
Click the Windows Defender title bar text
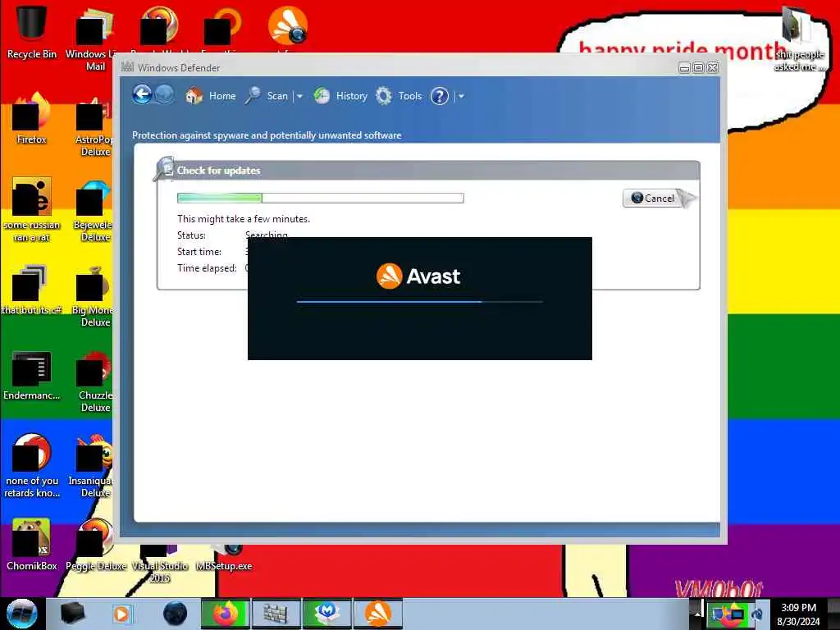(x=178, y=68)
